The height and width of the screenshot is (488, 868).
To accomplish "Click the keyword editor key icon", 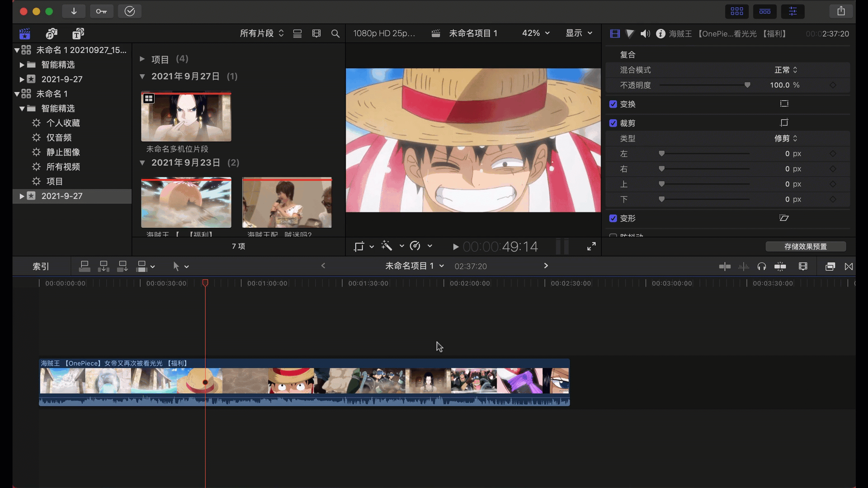I will 101,11.
